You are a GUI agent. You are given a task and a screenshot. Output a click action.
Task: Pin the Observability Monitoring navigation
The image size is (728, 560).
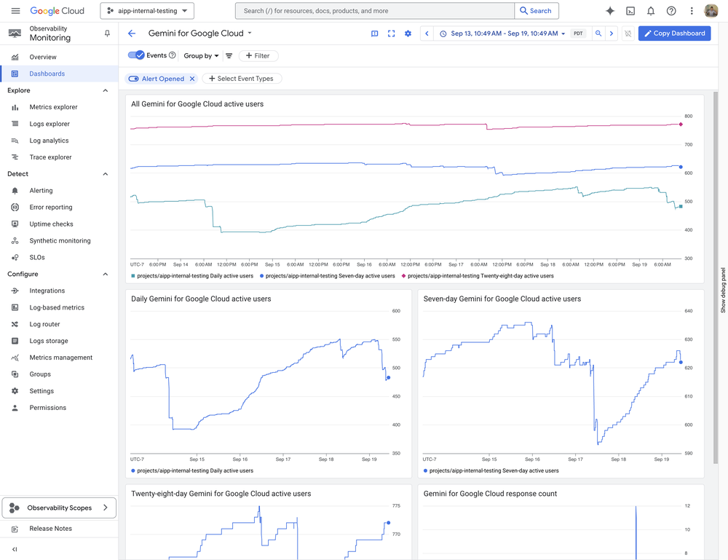pos(107,33)
